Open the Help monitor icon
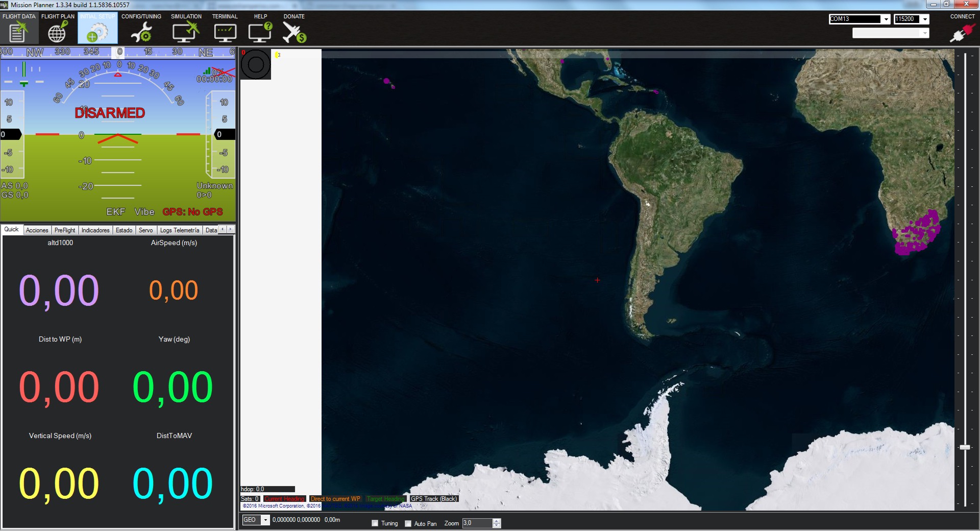980x531 pixels. pos(260,32)
